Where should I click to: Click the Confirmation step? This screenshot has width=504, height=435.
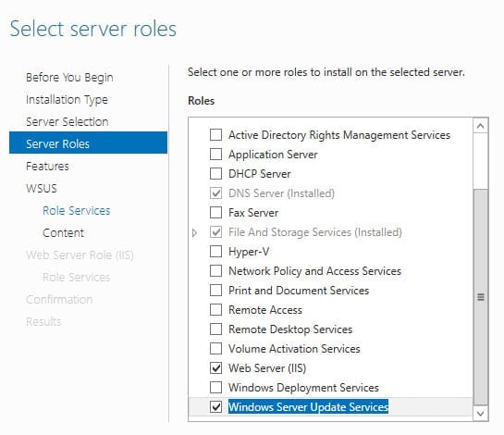click(x=59, y=299)
